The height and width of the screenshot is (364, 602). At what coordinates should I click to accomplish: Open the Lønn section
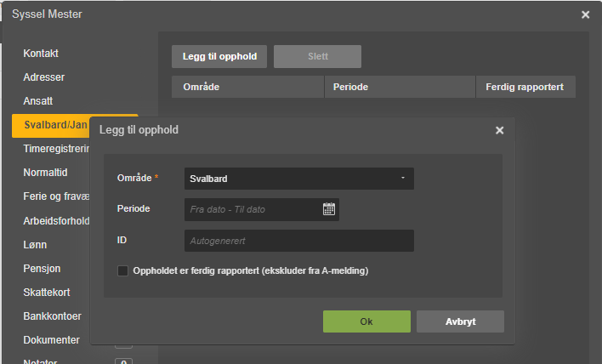point(35,245)
